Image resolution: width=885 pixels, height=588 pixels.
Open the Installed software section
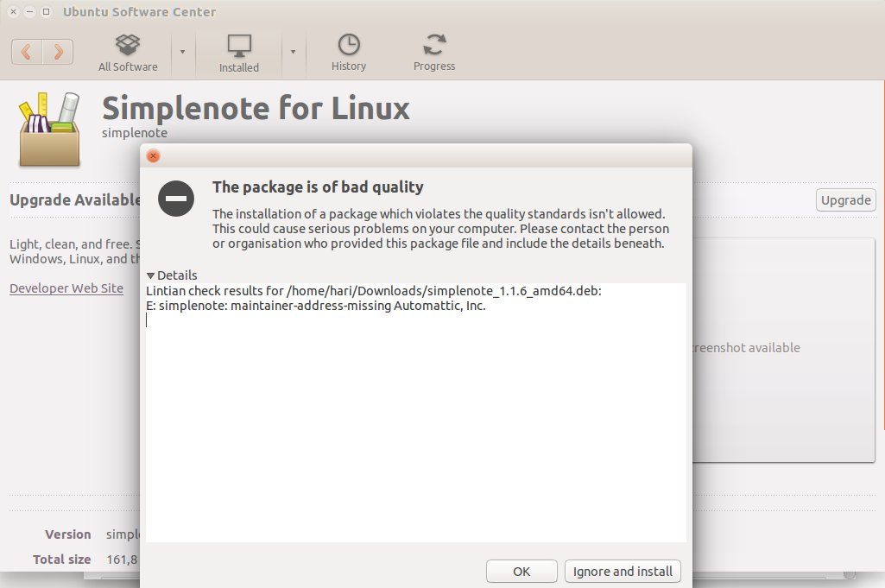point(239,53)
